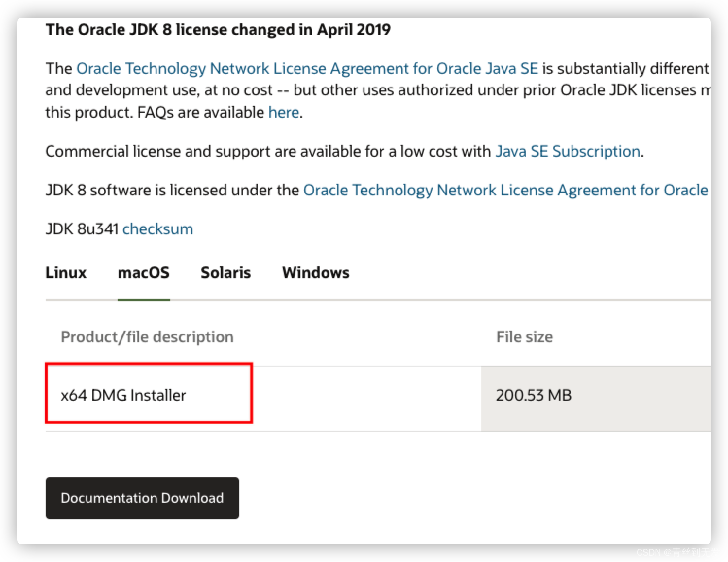Switch to the Windows tab

pyautogui.click(x=315, y=273)
